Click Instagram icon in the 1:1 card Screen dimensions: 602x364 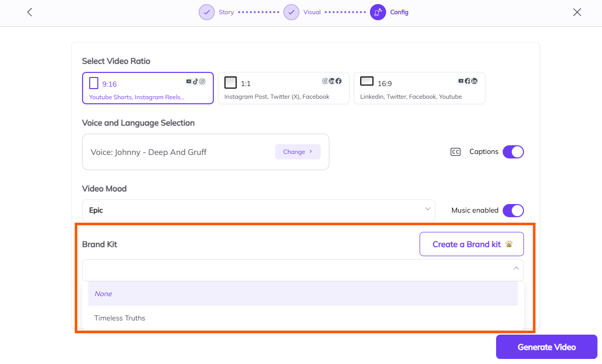click(325, 81)
